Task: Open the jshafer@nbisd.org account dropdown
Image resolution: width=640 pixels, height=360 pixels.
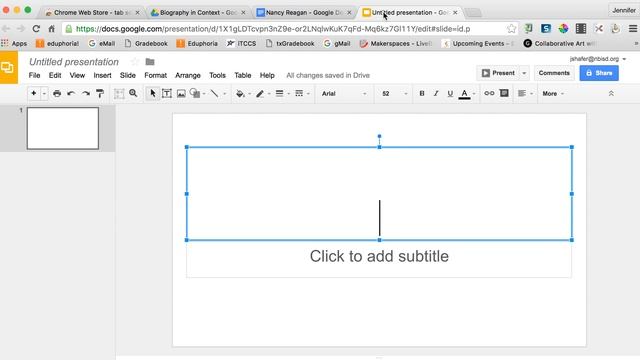Action: [598, 59]
